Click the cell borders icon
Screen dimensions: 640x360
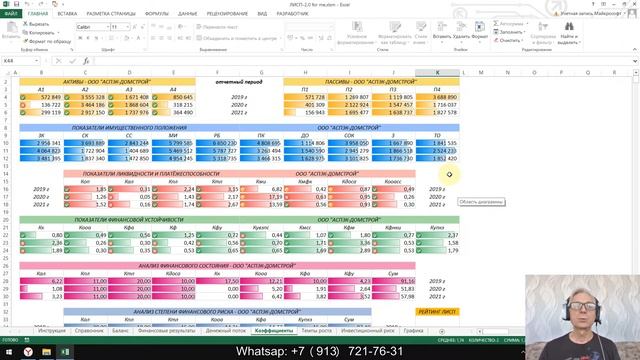pyautogui.click(x=111, y=38)
